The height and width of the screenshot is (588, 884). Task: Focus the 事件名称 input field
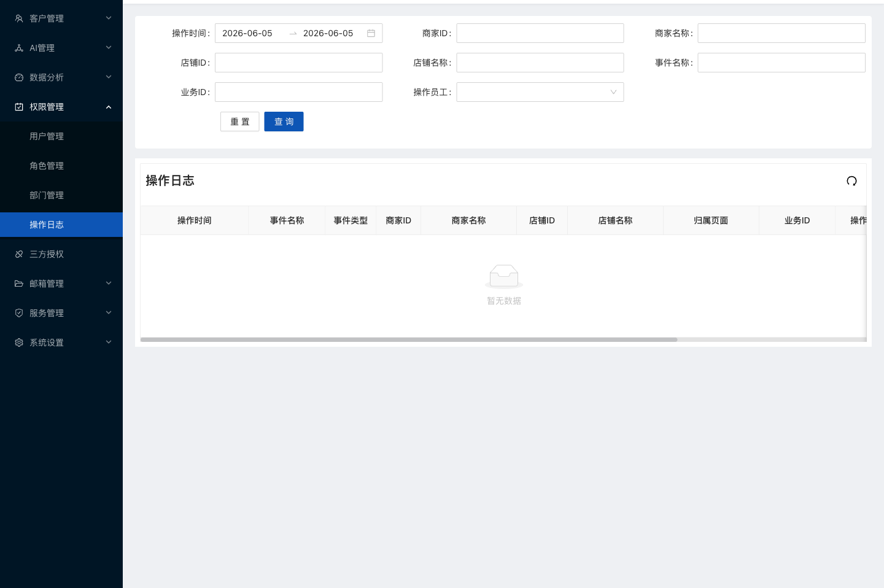click(x=781, y=63)
